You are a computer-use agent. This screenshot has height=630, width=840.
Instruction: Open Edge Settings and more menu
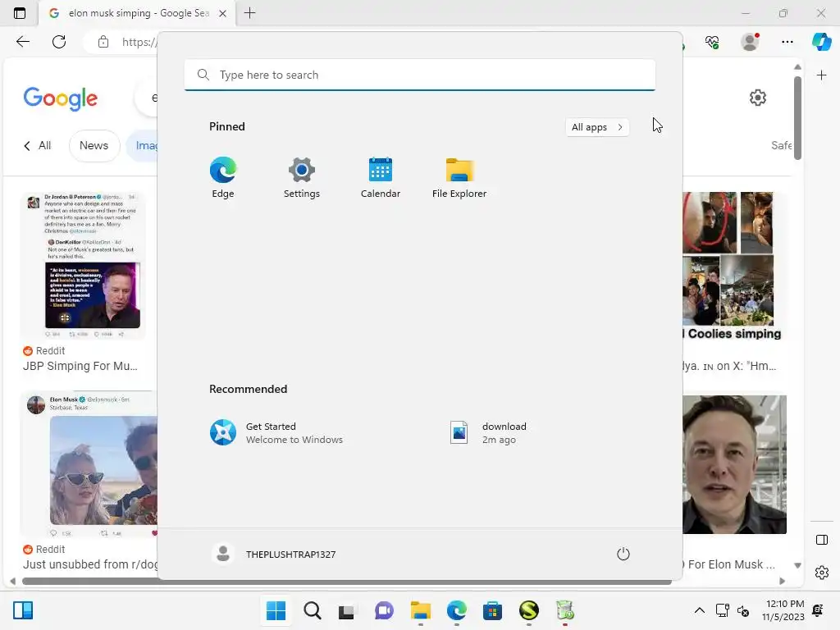pos(787,42)
